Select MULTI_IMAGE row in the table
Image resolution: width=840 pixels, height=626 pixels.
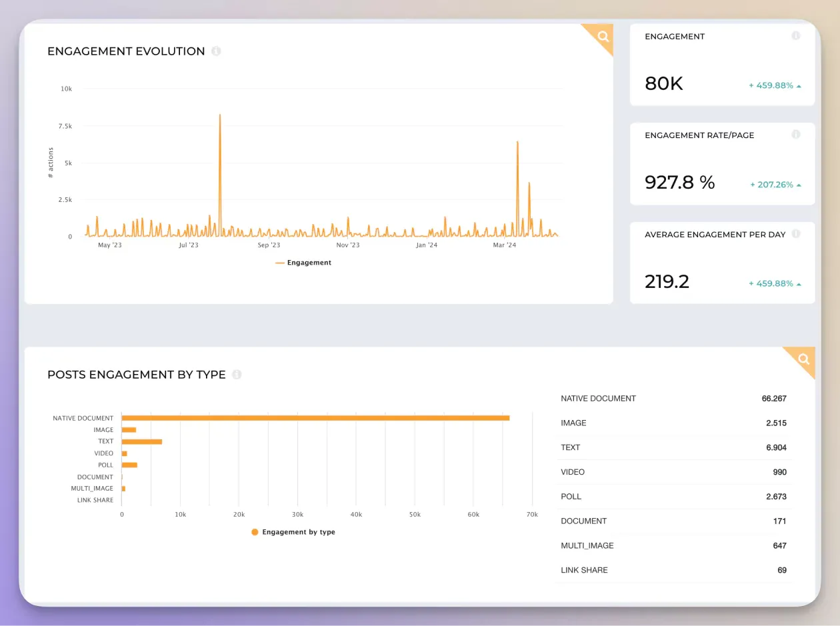pos(673,545)
